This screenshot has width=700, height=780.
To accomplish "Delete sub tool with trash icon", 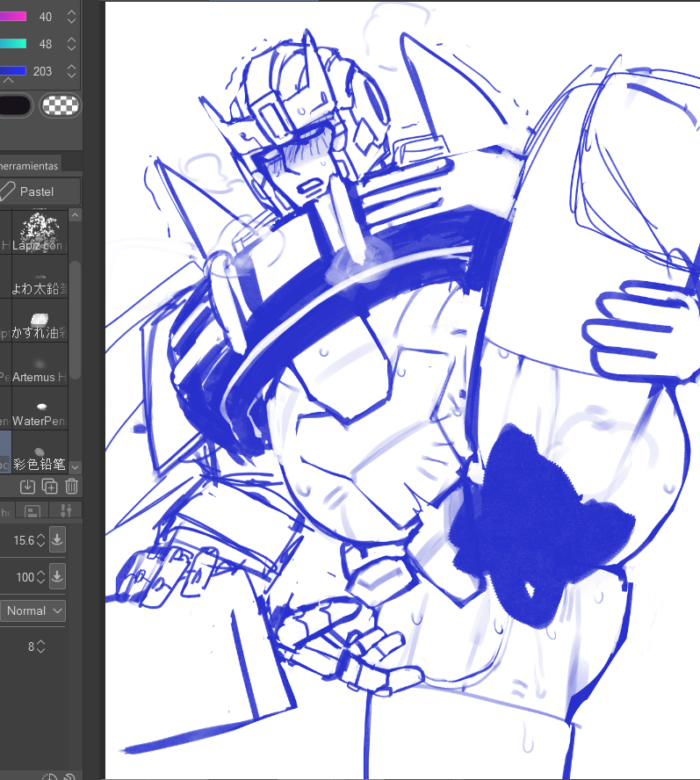I will pyautogui.click(x=72, y=486).
